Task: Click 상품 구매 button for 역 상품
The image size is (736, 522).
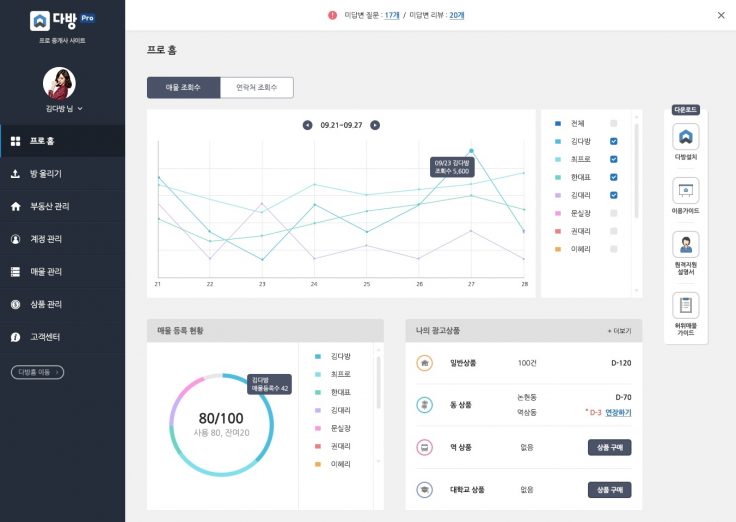Action: point(609,448)
